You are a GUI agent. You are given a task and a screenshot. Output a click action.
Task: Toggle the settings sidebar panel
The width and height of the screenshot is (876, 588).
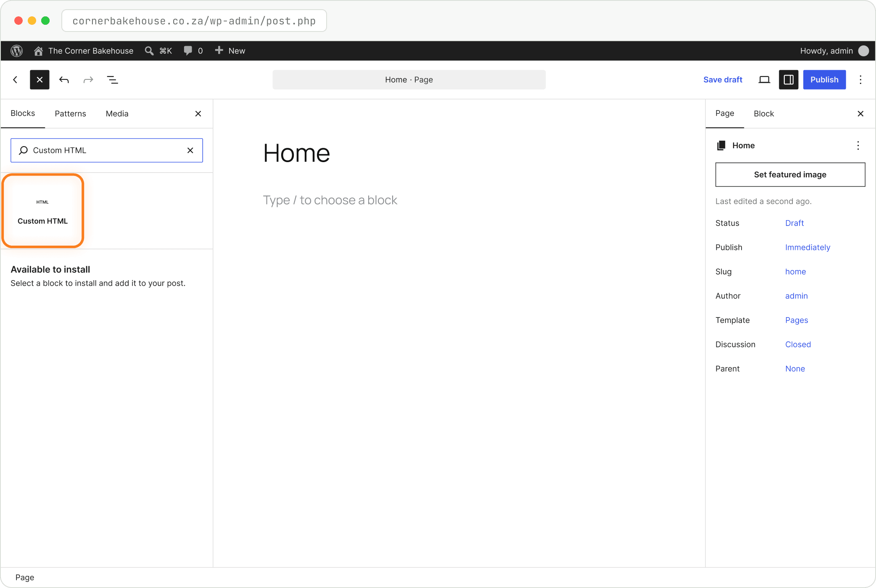(789, 80)
